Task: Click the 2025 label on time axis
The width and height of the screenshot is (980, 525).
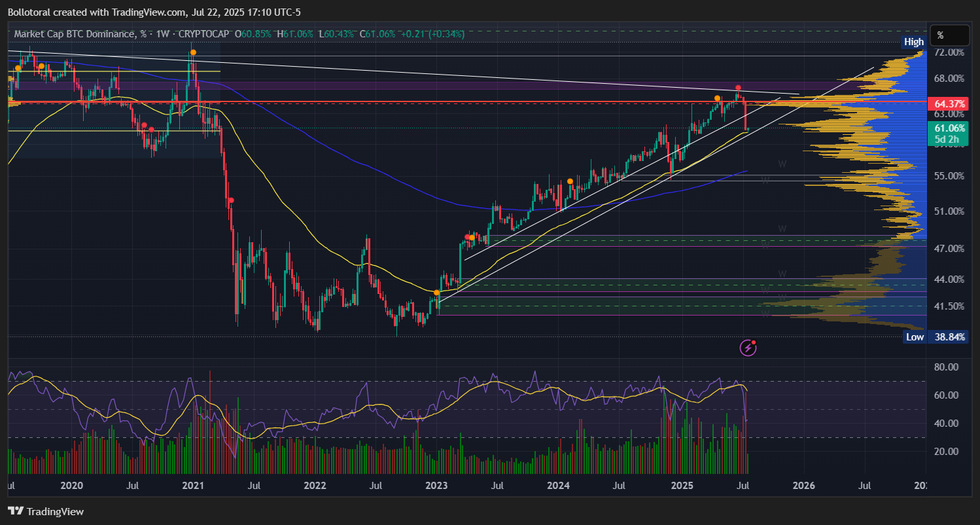Action: (682, 486)
